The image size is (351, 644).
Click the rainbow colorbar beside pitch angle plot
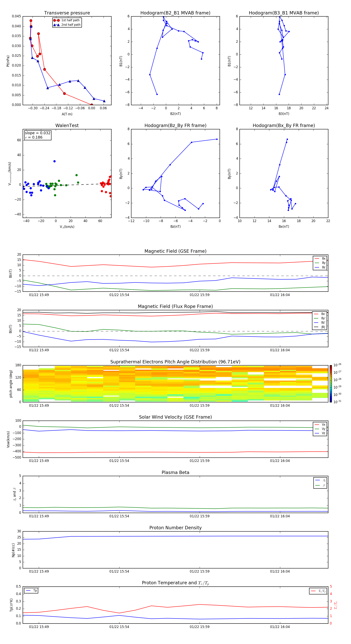[x=331, y=384]
